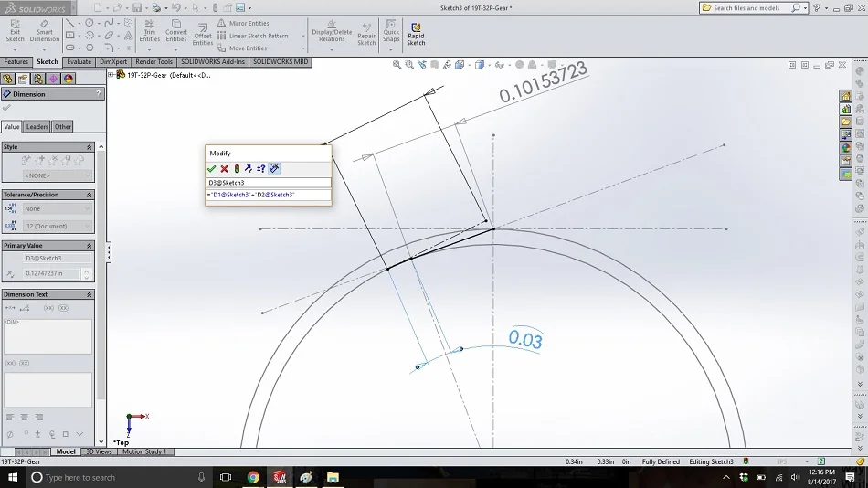Open the FeatureManager design tree tab
This screenshot has width=868, height=488.
click(x=7, y=79)
